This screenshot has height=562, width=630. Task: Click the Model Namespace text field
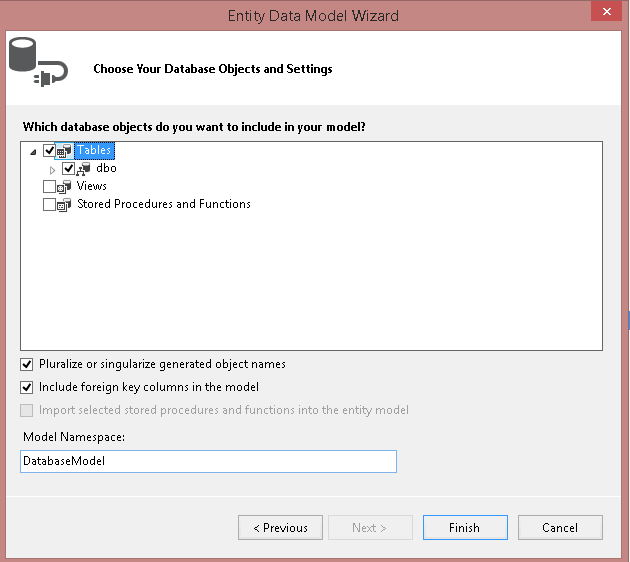[208, 461]
